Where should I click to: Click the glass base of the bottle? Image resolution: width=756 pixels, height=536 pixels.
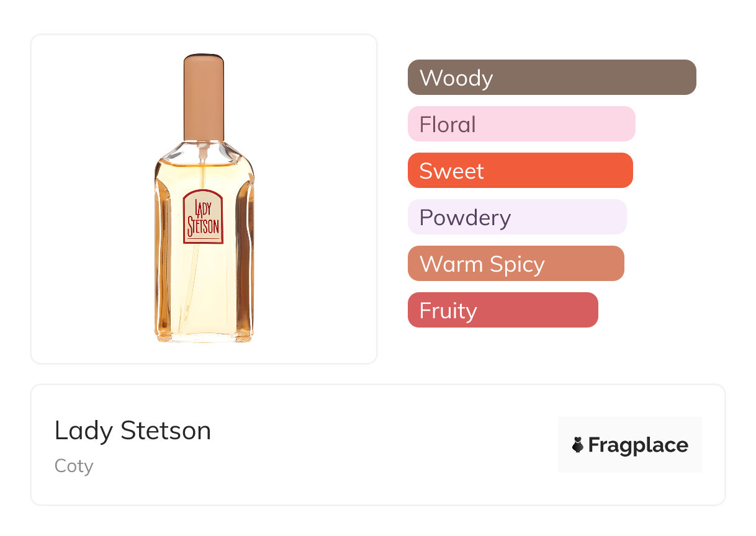[x=204, y=336]
